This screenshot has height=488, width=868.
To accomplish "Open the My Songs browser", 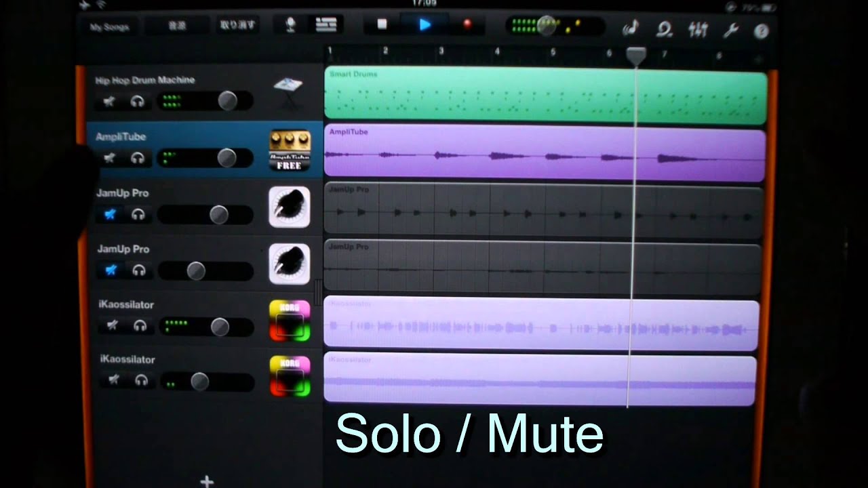I will pos(109,27).
